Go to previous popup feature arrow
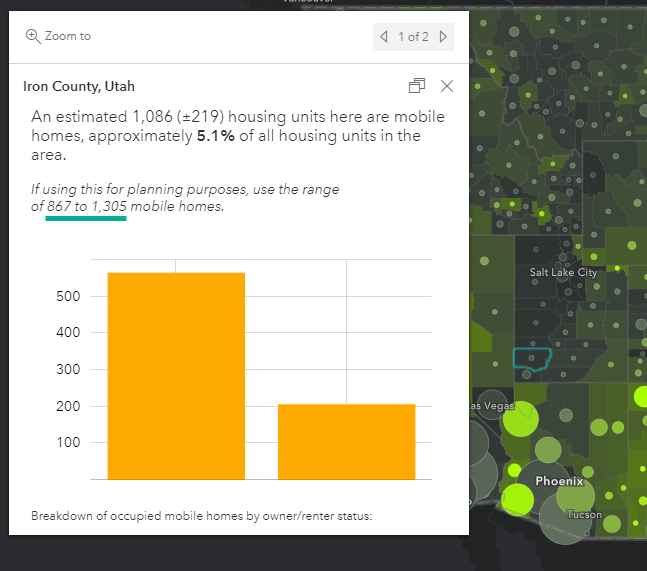This screenshot has width=647, height=571. tap(384, 37)
